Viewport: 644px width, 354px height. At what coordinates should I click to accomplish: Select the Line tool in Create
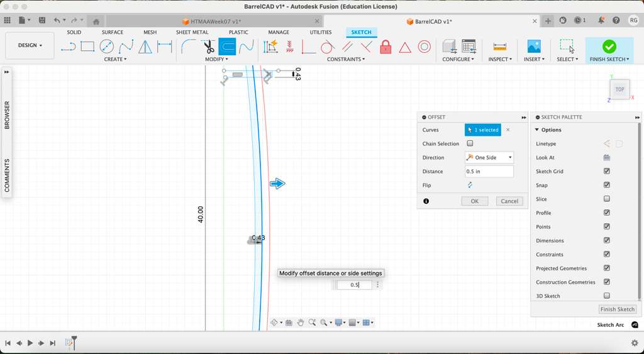tap(68, 47)
